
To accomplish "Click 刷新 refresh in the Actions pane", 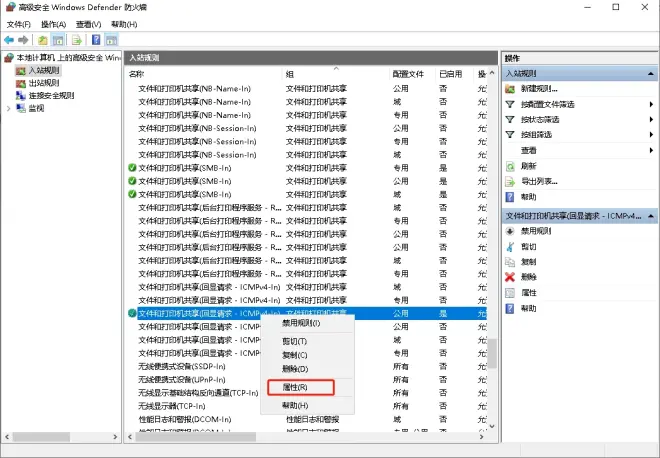I will pyautogui.click(x=528, y=166).
